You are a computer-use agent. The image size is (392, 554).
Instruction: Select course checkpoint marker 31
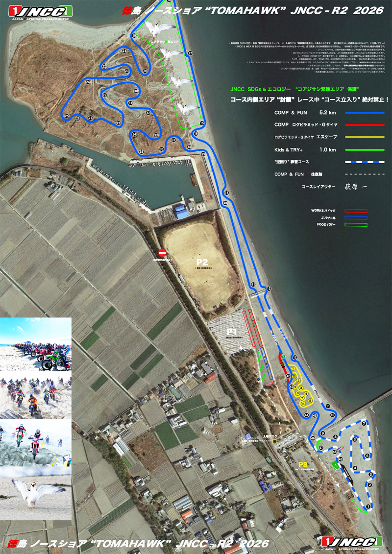pyautogui.click(x=130, y=103)
